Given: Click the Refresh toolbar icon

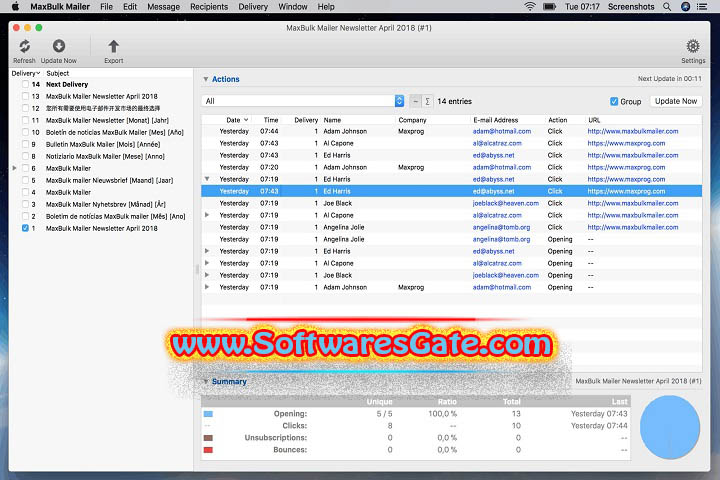Looking at the screenshot, I should click(x=24, y=46).
